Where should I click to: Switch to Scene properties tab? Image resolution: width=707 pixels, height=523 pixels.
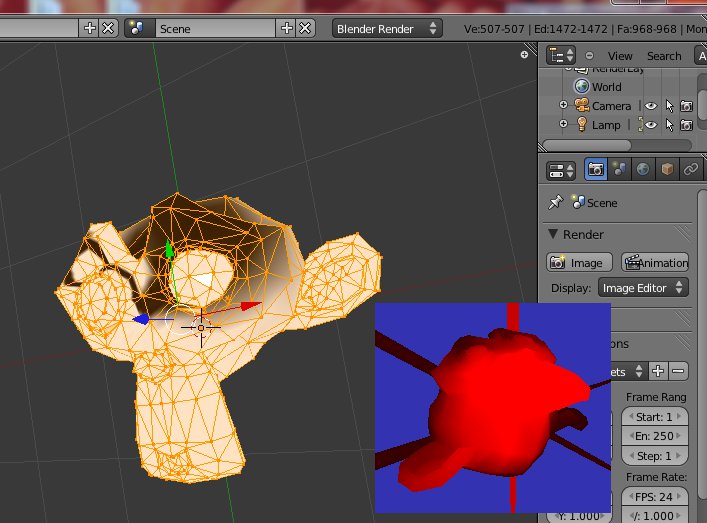(x=619, y=170)
